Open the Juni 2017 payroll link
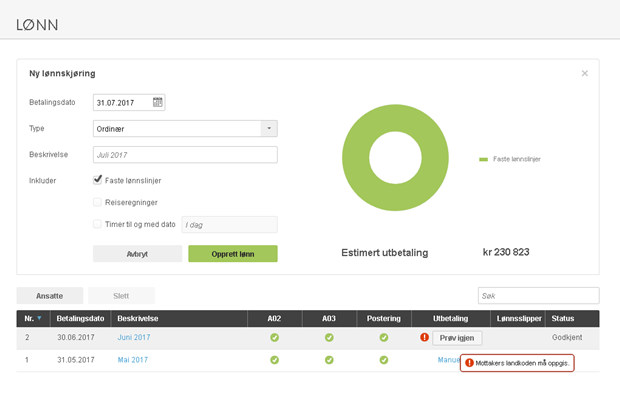 pyautogui.click(x=134, y=337)
